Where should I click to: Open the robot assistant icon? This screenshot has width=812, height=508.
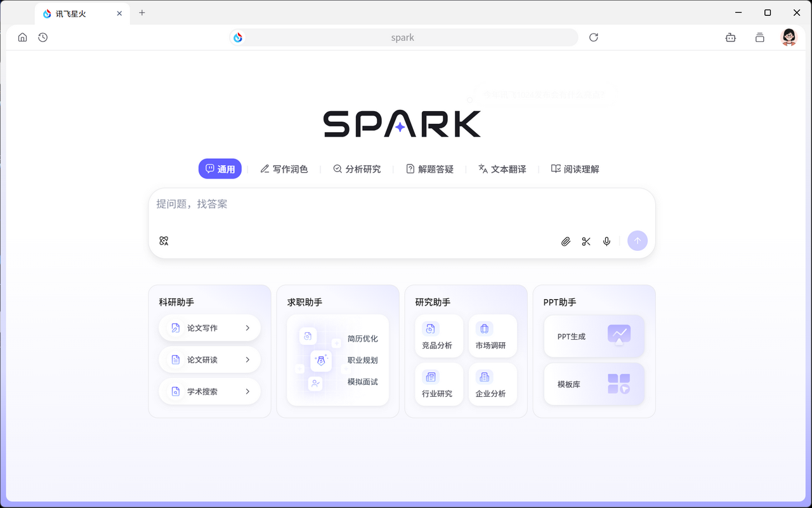click(x=731, y=37)
